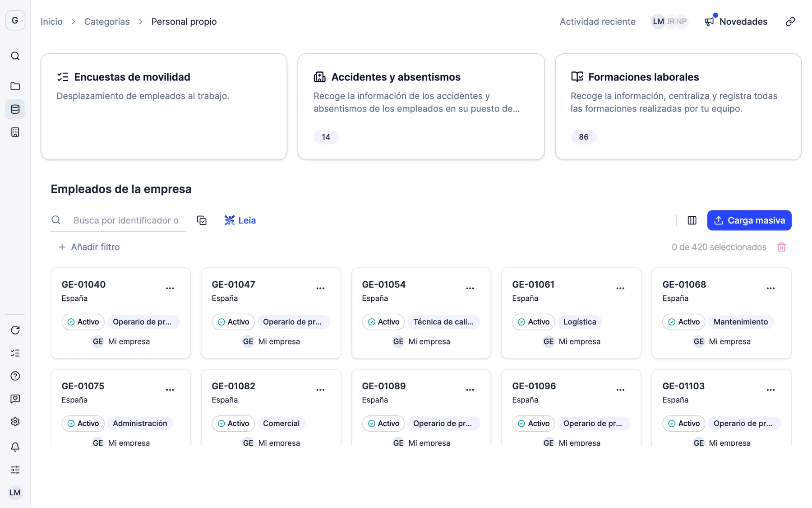
Task: Open the search icon in left sidebar
Action: (15, 56)
